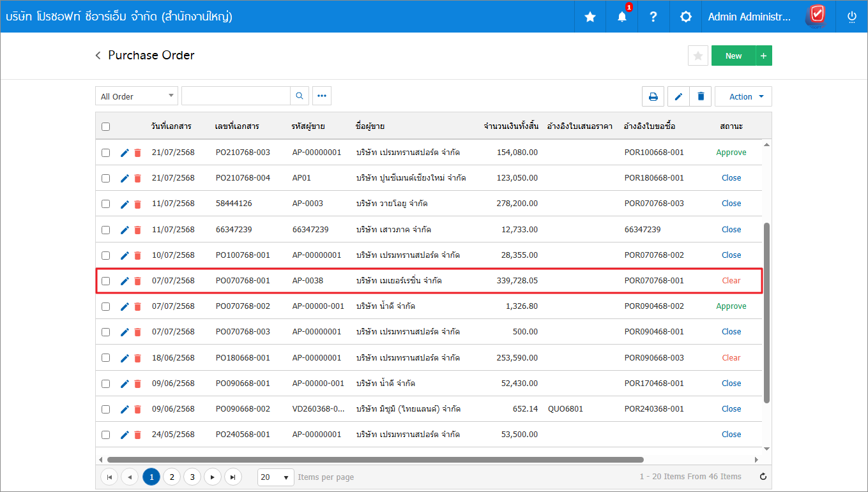Click the Clear status of PO180668-001
868x492 pixels.
[x=731, y=358]
